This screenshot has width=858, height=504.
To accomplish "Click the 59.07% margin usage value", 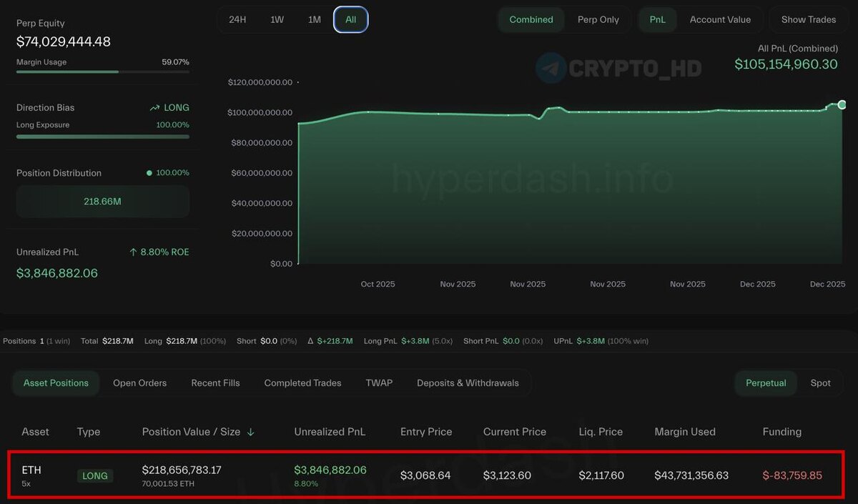I will (x=175, y=62).
